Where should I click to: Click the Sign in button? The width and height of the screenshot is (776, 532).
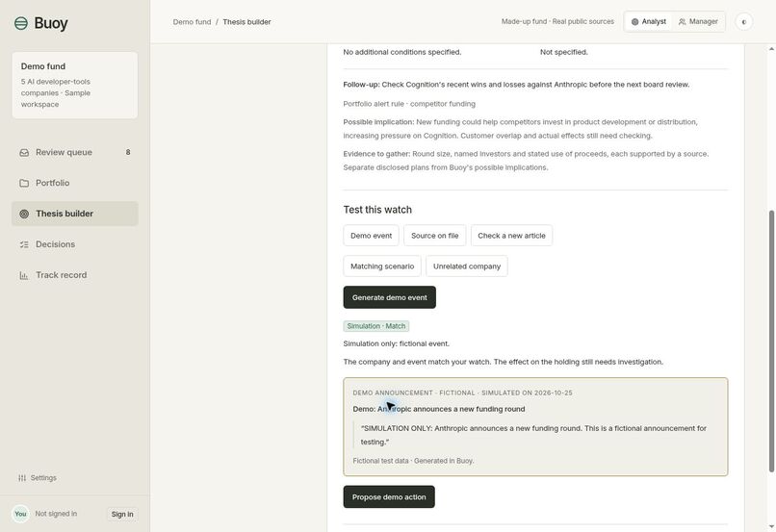[122, 514]
